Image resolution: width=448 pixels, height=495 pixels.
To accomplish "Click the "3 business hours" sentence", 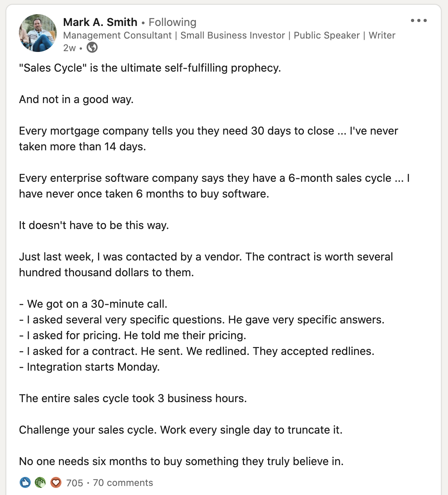I will [x=133, y=399].
